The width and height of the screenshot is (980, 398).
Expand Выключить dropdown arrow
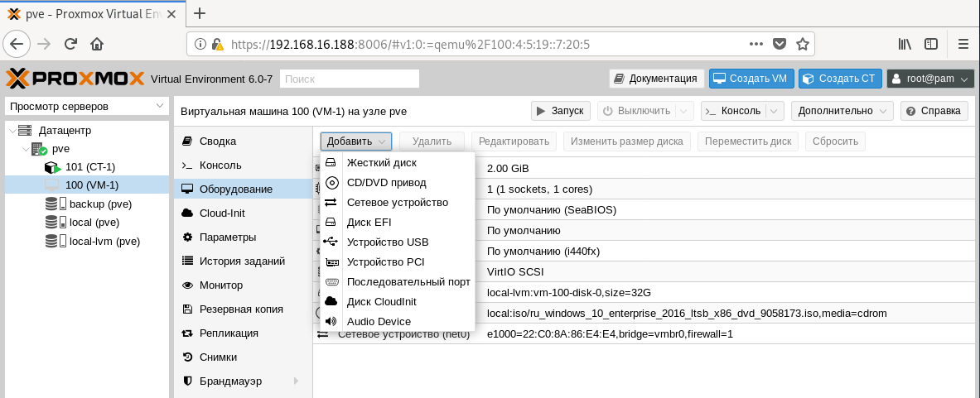(684, 111)
